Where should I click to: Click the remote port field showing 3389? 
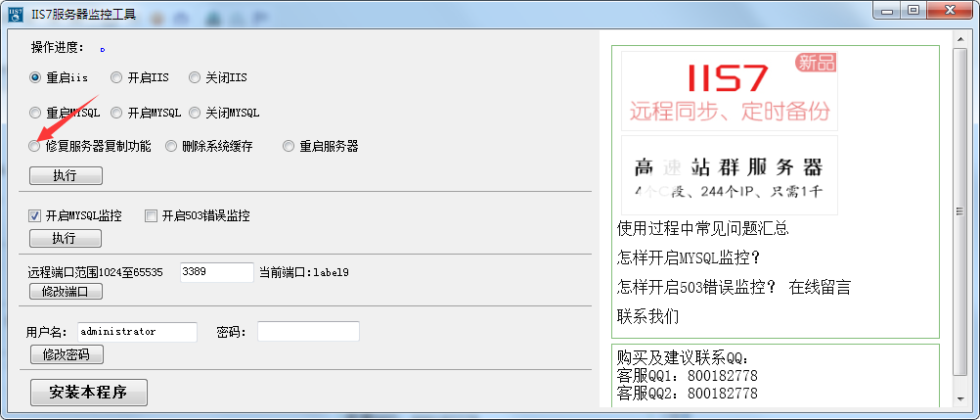point(217,272)
